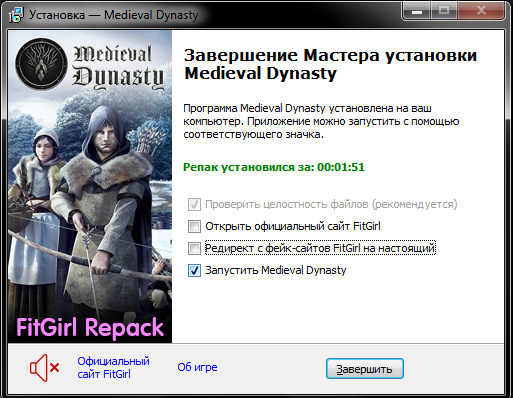Toggle the greyed 'Проверить целостность файлов' checkbox
Screen dimensions: 513x398
click(x=194, y=204)
